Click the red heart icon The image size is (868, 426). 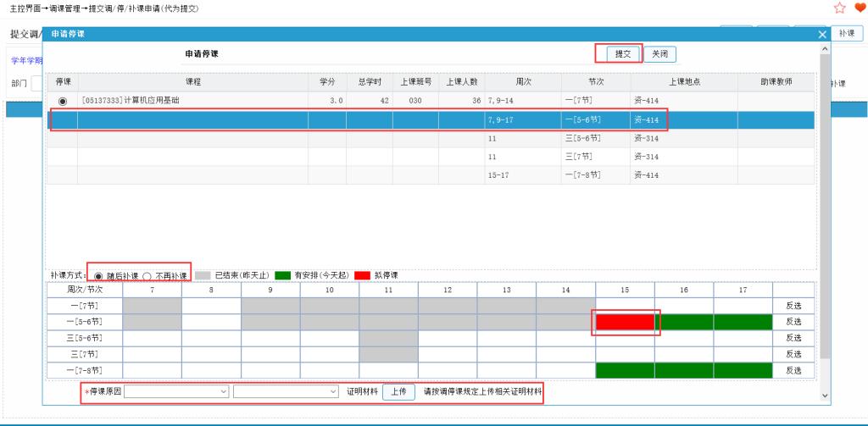tap(859, 8)
